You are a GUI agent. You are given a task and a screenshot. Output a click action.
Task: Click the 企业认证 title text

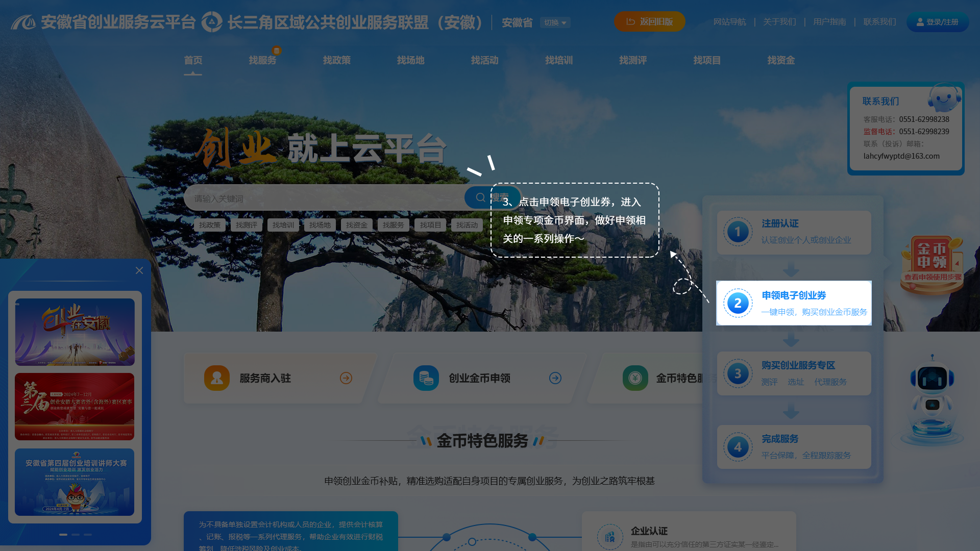649,531
